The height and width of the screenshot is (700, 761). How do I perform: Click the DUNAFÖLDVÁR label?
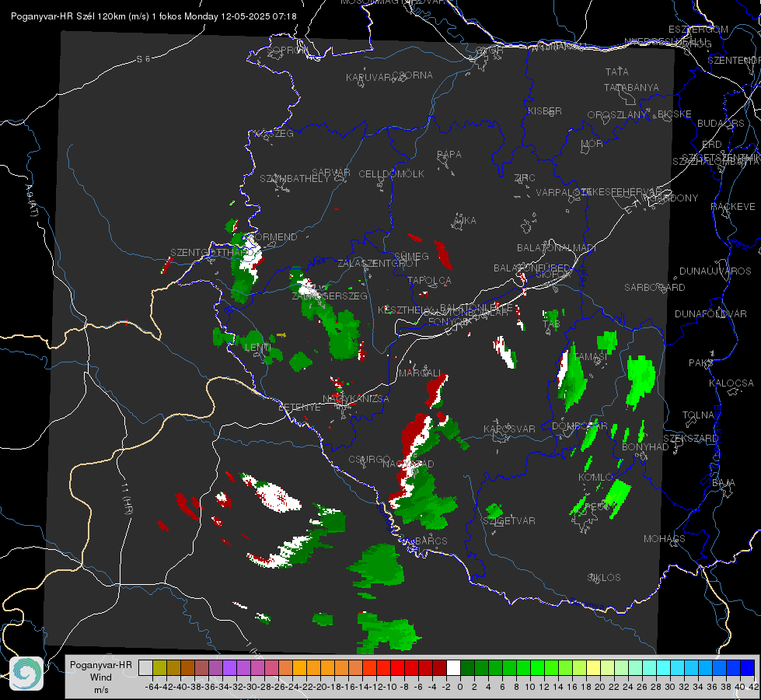click(710, 313)
